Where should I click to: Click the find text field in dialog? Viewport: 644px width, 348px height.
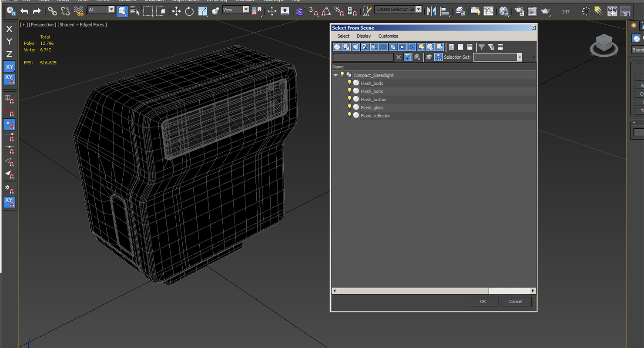point(363,57)
